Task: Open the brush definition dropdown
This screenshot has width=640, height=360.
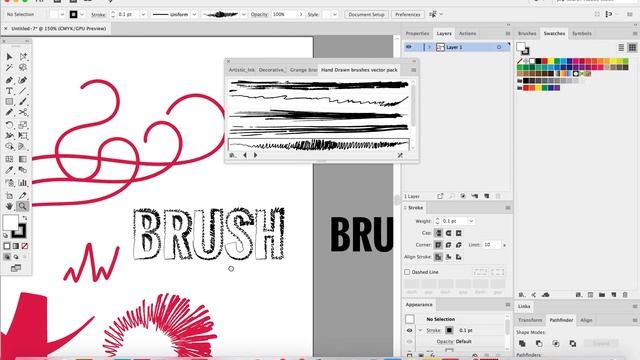Action: (x=244, y=14)
